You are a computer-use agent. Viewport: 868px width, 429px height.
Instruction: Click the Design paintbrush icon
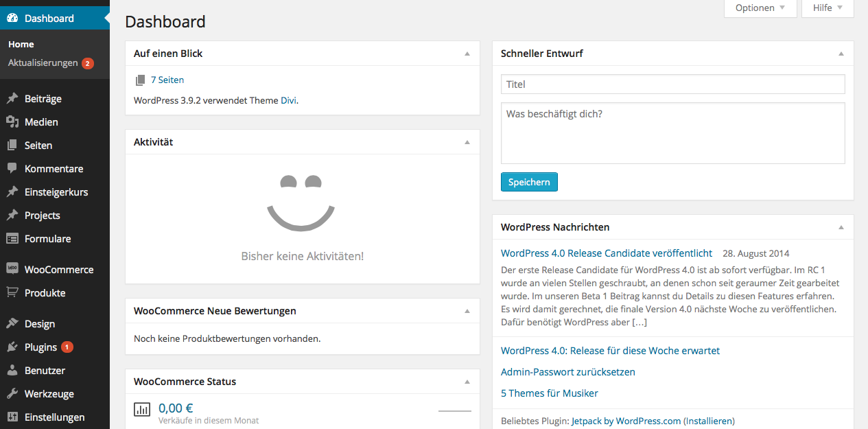click(x=12, y=324)
